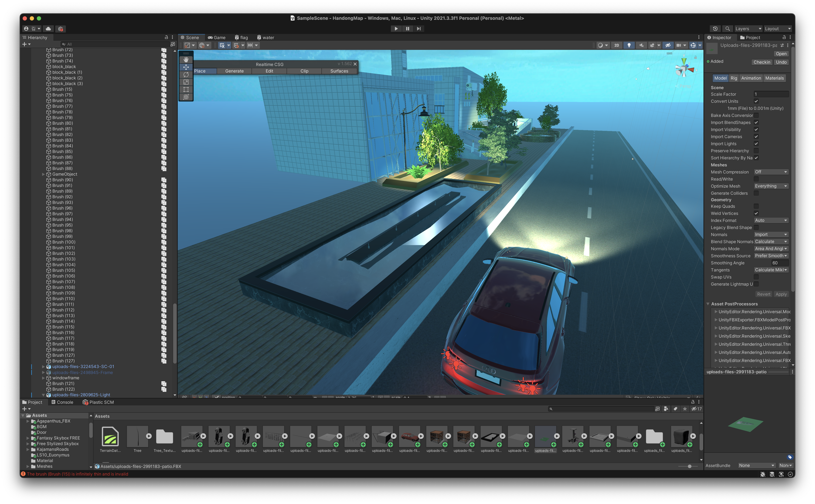Image resolution: width=815 pixels, height=504 pixels.
Task: Toggle 2D scene view mode
Action: (x=617, y=45)
